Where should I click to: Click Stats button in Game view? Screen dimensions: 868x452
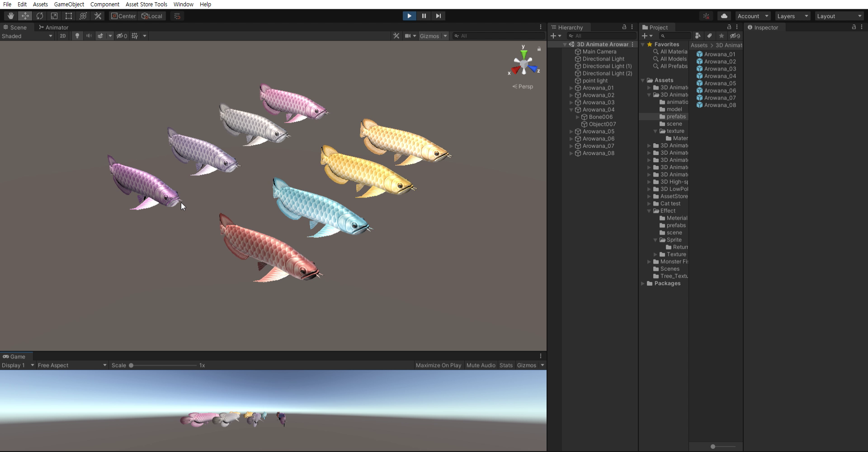[506, 365]
